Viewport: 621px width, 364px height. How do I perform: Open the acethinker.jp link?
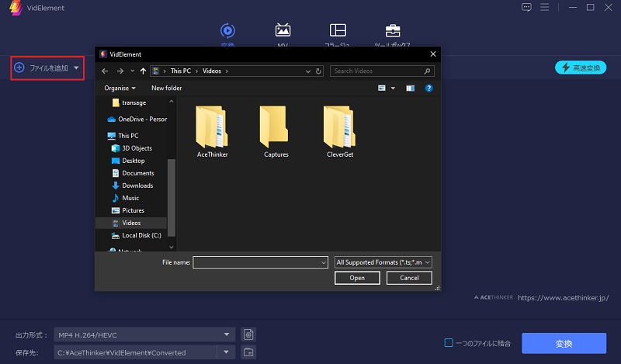[x=563, y=298]
